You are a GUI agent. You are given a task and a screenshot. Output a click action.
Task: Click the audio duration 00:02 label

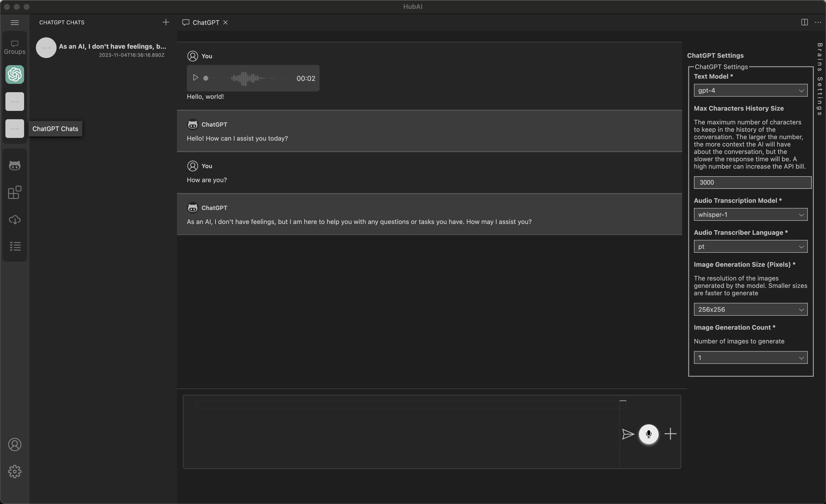click(306, 78)
